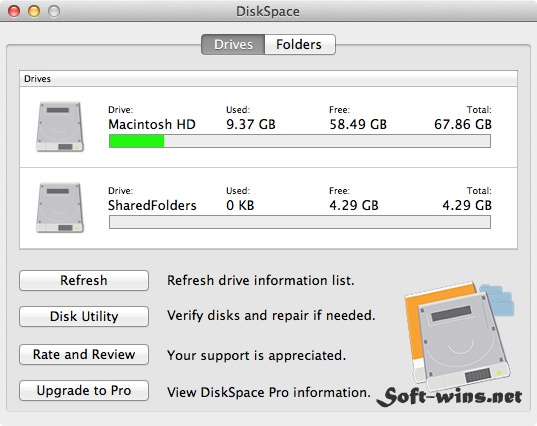Click the Drives column header
This screenshot has height=426, width=537.
268,79
